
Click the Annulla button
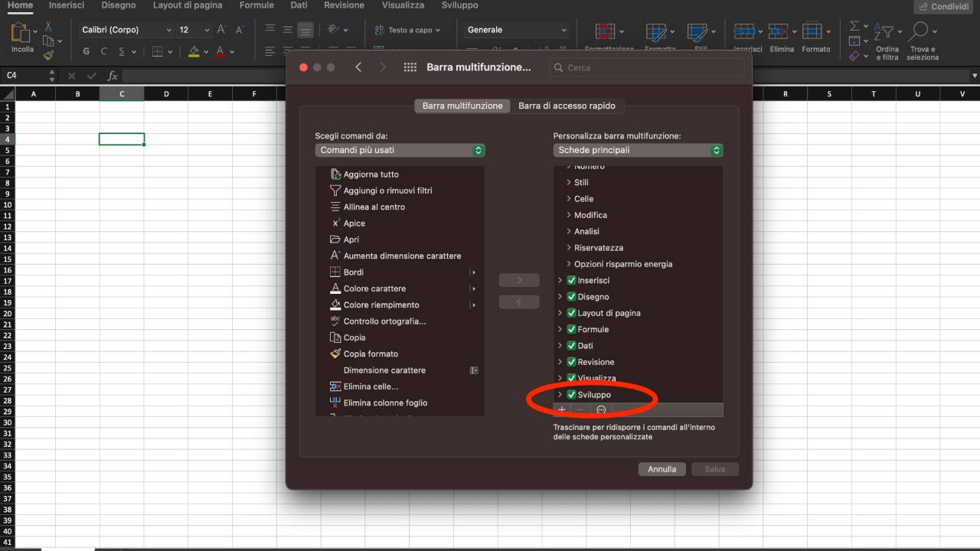[x=661, y=469]
